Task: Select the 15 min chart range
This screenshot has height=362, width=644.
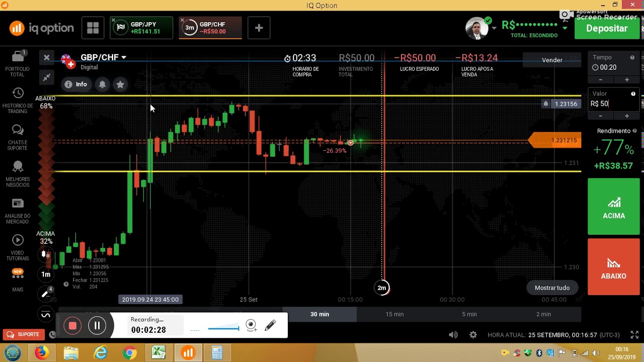Action: coord(394,314)
